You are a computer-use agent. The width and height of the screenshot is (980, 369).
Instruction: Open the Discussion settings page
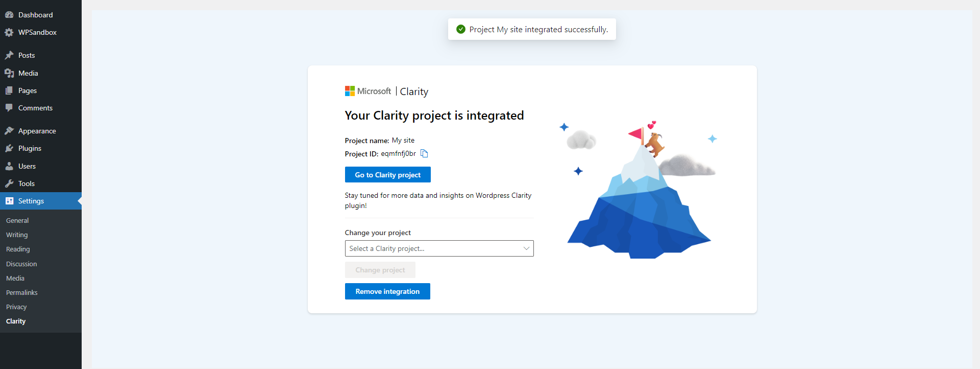click(x=21, y=264)
